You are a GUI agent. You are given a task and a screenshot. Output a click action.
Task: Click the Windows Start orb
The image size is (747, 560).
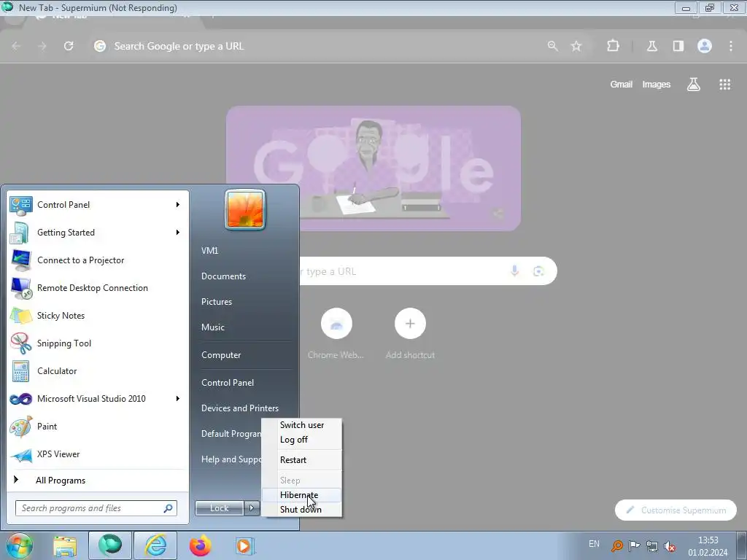19,545
